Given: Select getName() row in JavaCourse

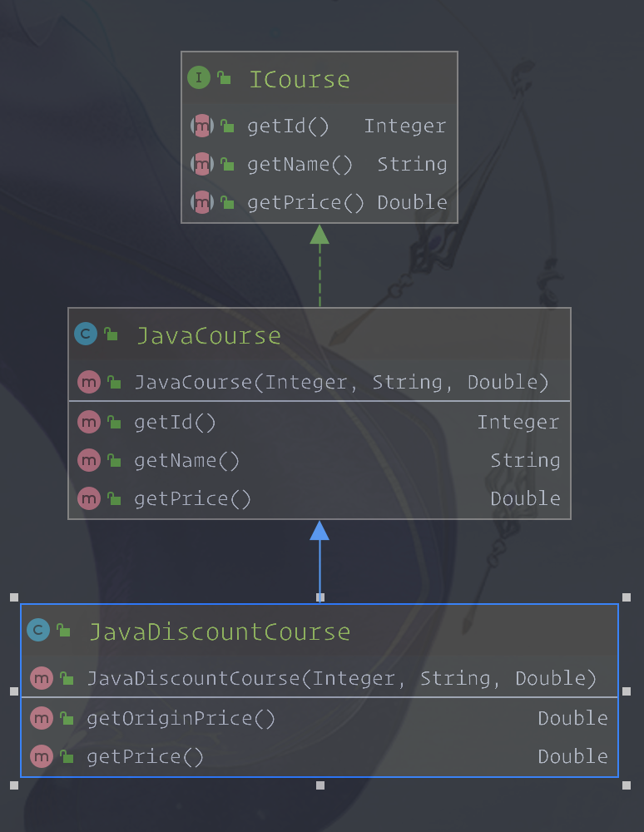Looking at the screenshot, I should (186, 461).
